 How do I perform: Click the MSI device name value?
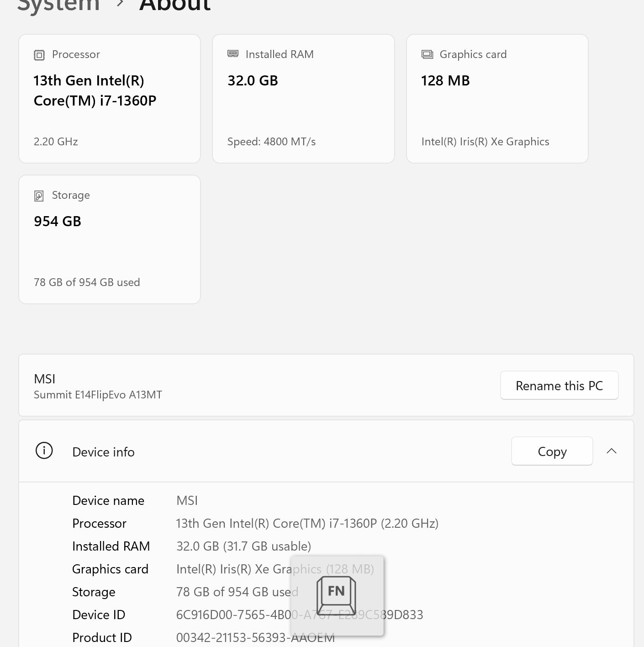pos(187,500)
